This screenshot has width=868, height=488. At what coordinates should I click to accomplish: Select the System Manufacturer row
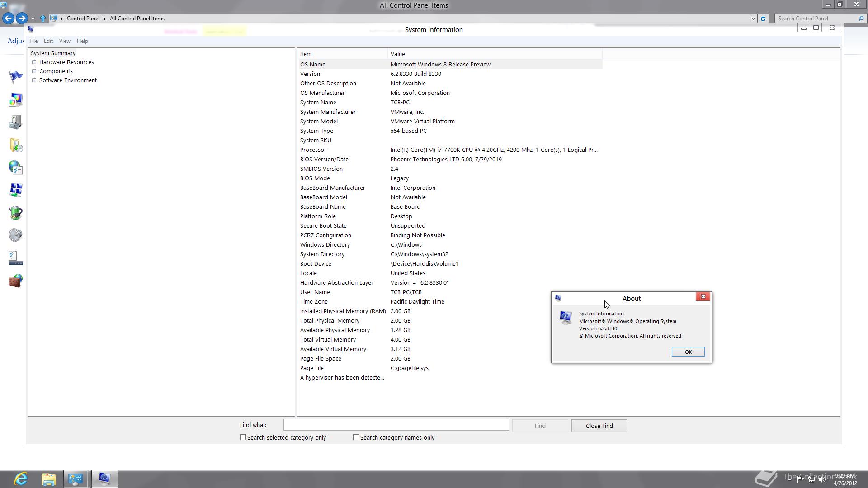tap(450, 112)
